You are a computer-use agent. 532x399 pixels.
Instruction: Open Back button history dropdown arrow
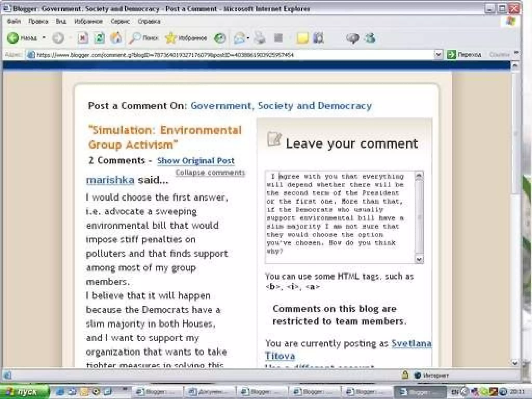(x=44, y=38)
